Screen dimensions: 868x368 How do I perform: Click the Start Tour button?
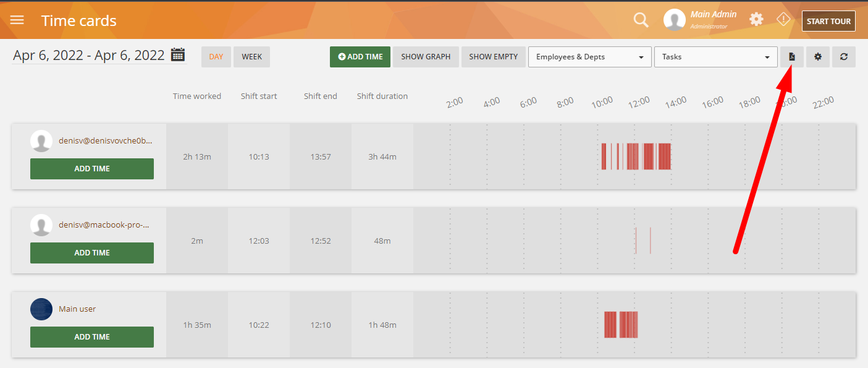coord(828,21)
